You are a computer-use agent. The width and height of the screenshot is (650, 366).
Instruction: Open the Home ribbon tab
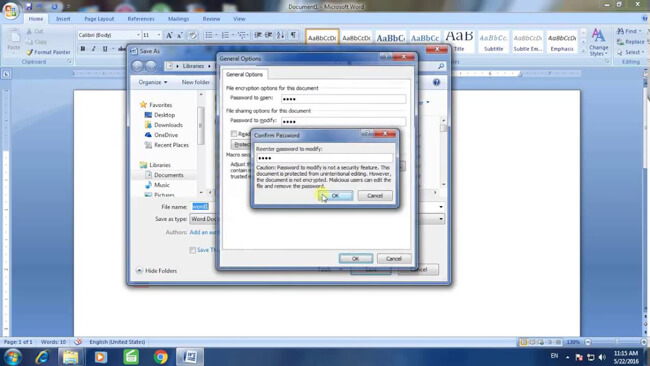click(36, 19)
